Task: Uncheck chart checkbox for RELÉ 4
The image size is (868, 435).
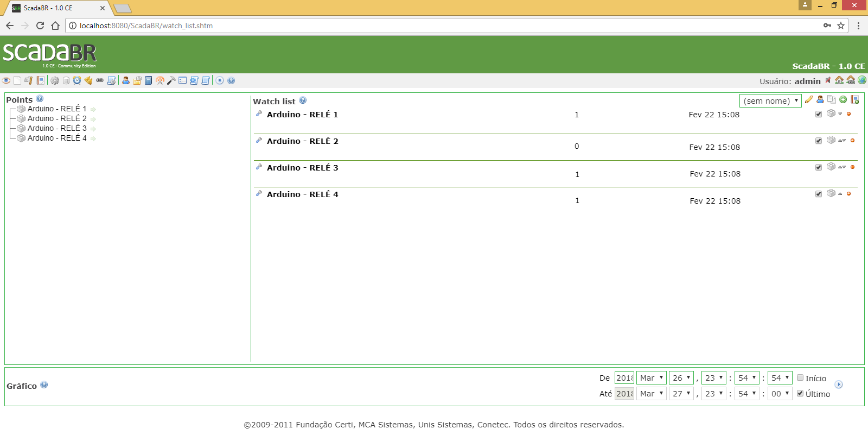Action: click(x=819, y=194)
